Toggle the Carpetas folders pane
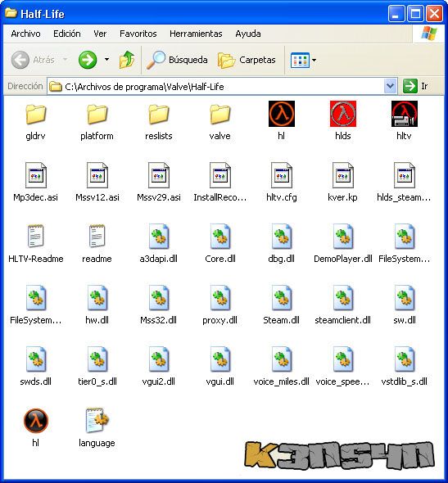 (x=247, y=60)
